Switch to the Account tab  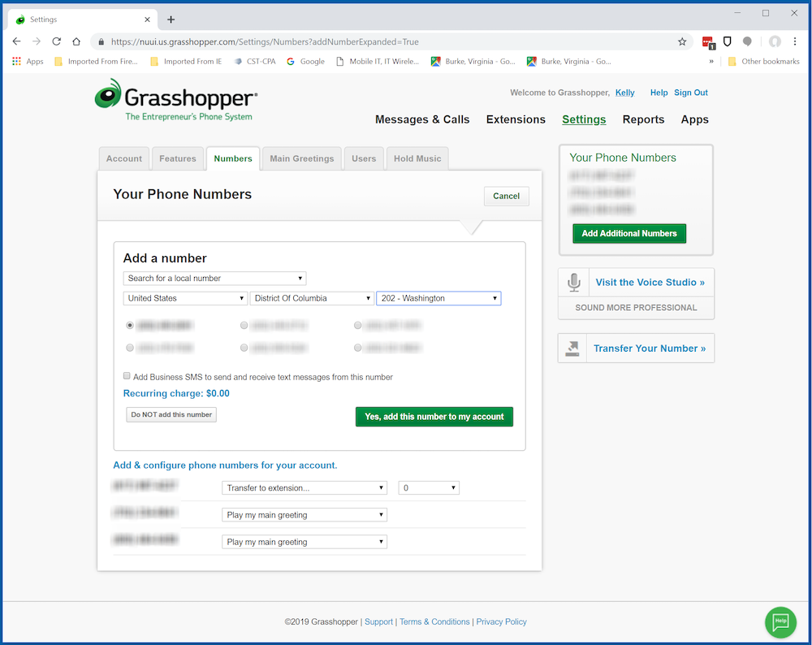pos(123,158)
